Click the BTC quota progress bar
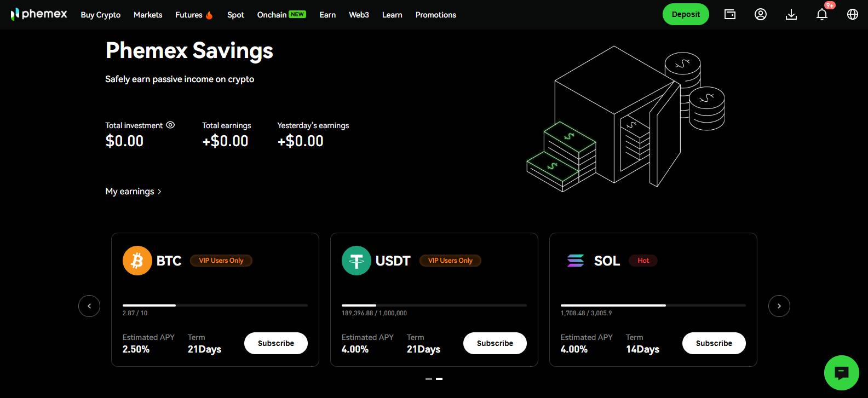The width and height of the screenshot is (868, 398). tap(215, 305)
